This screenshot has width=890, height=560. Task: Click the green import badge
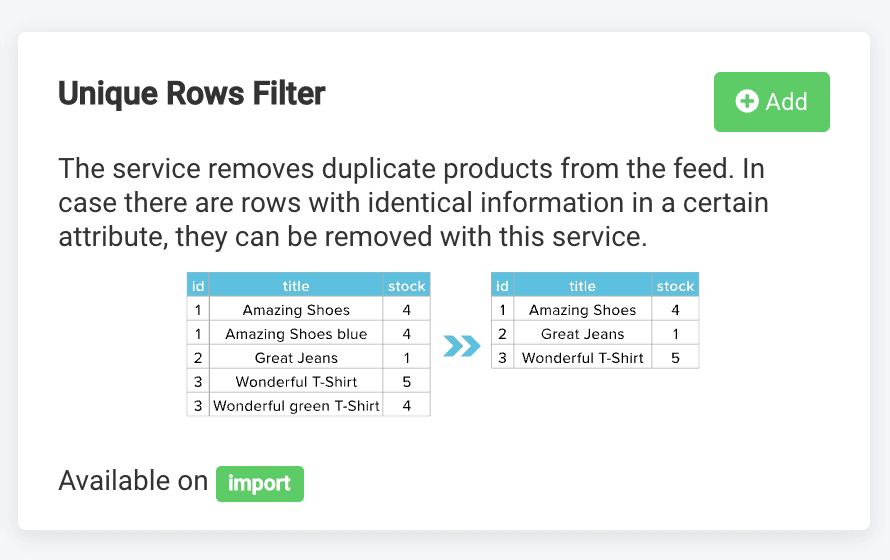pos(260,483)
